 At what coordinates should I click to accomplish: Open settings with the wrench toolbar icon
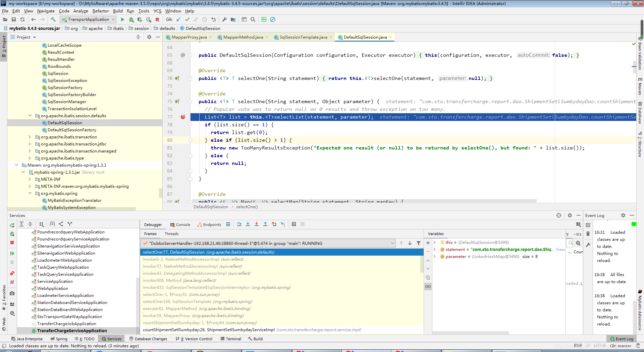coord(224,19)
